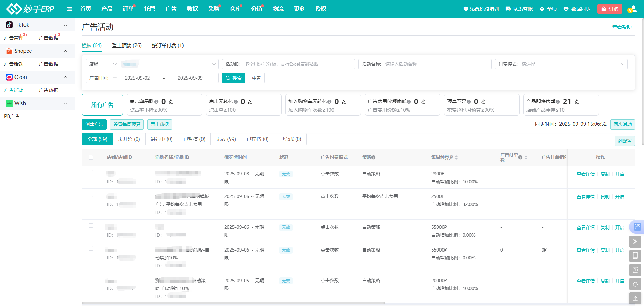Switch to the 登上顶端 (26) tab

(x=127, y=45)
